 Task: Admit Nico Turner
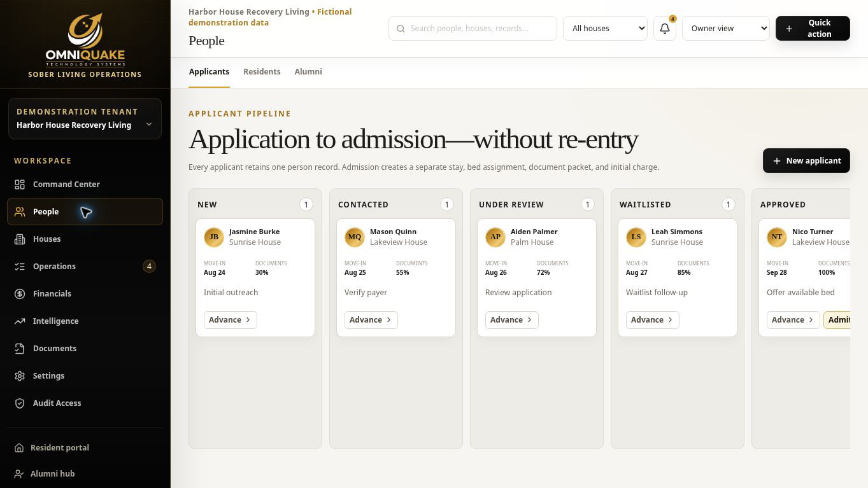(x=837, y=319)
